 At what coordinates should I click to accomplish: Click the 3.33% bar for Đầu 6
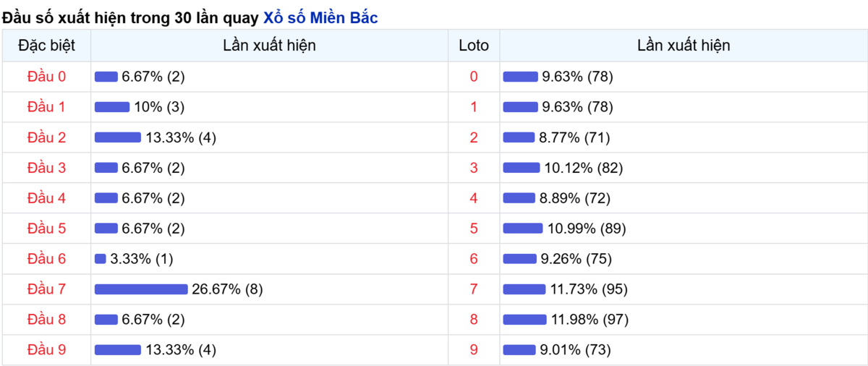click(x=101, y=259)
